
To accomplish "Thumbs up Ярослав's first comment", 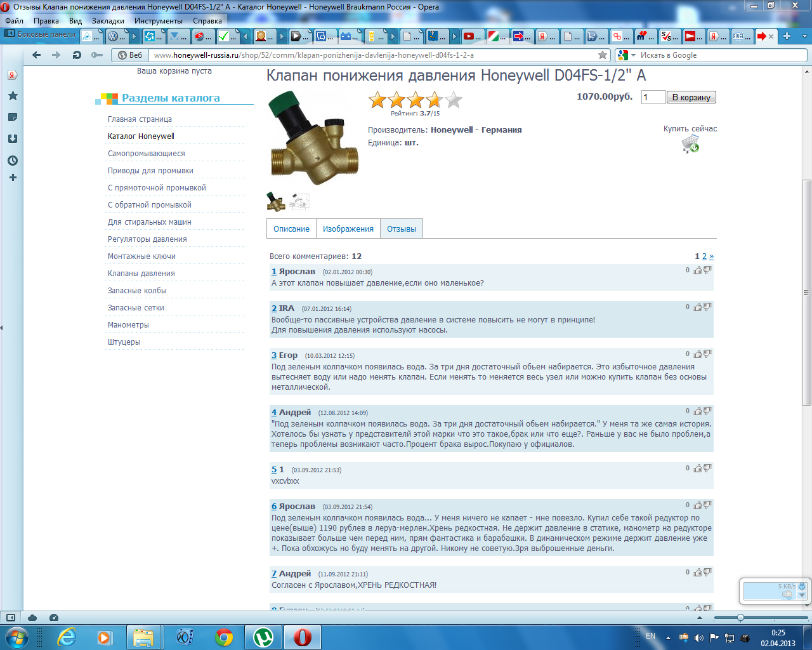I will coord(698,270).
